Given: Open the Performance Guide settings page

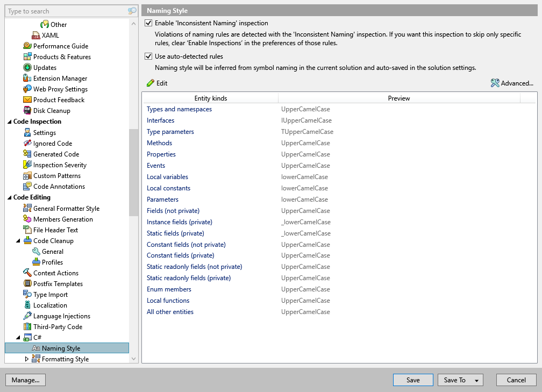Looking at the screenshot, I should click(x=60, y=46).
